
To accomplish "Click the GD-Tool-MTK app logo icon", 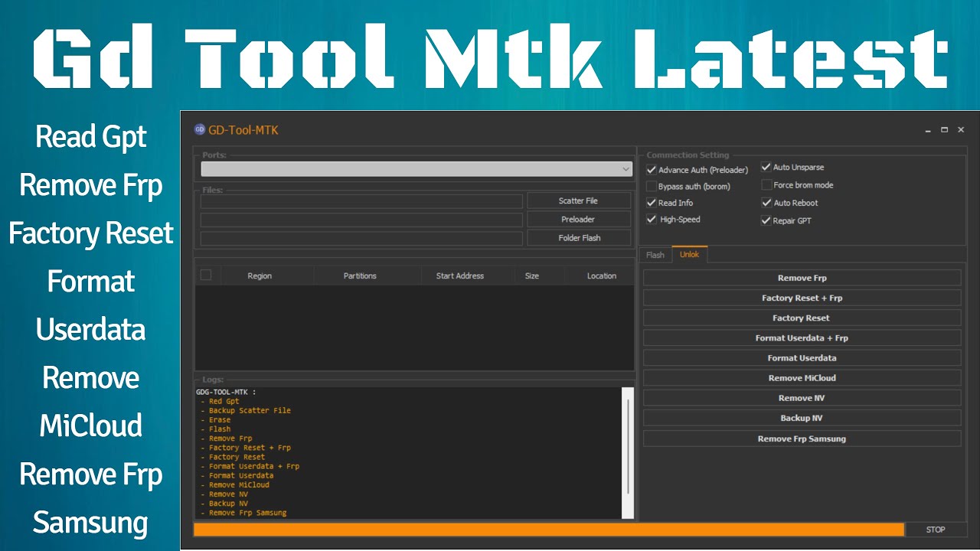I will pos(200,129).
